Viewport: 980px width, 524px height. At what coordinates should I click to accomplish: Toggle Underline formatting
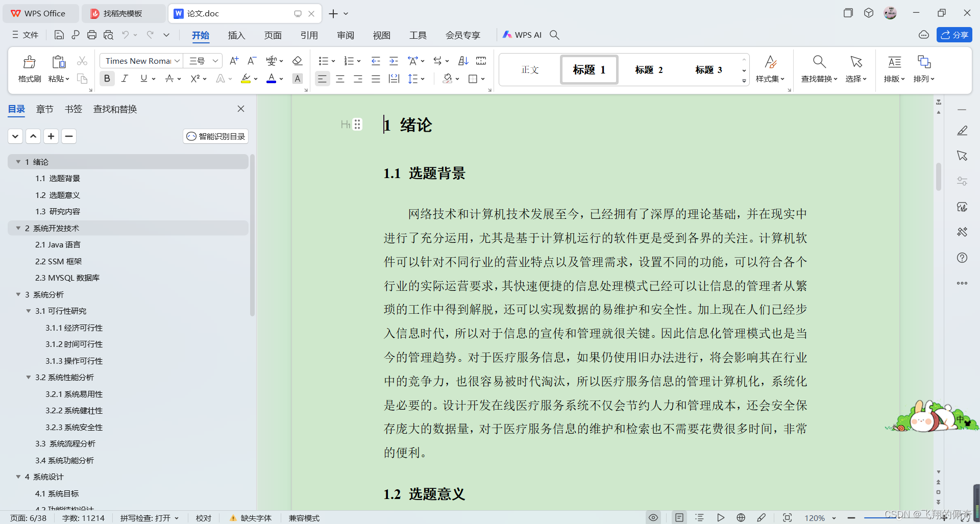pos(144,79)
